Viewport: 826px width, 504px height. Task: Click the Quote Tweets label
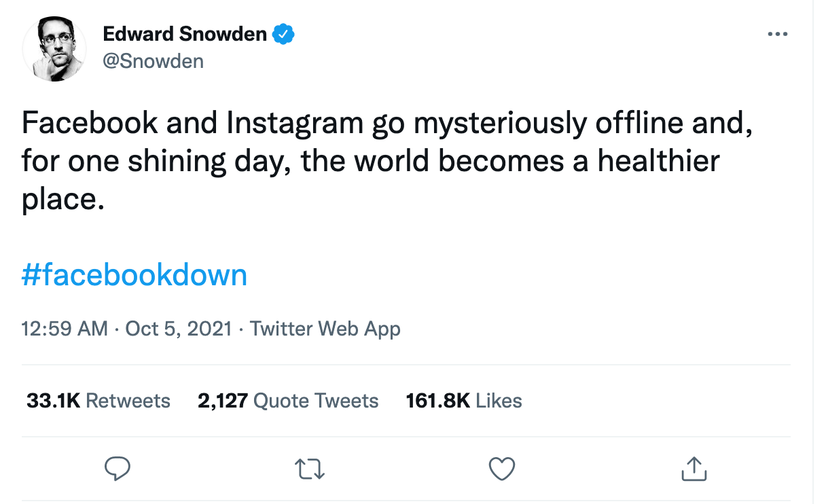tap(316, 401)
